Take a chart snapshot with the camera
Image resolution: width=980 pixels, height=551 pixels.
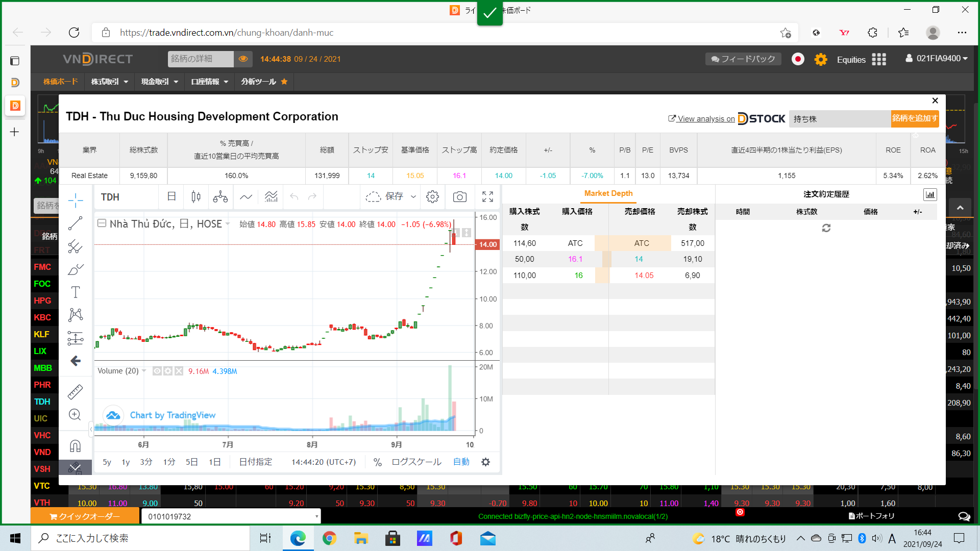(x=460, y=197)
